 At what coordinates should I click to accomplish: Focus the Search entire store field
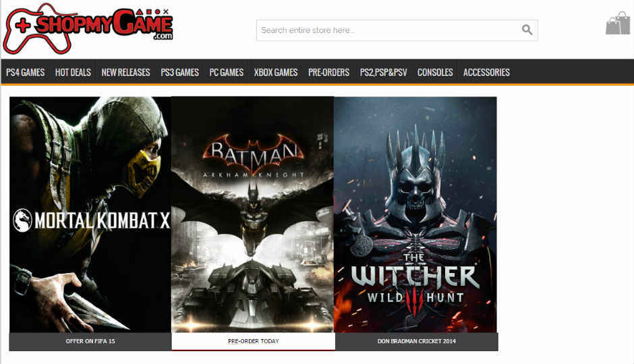click(x=397, y=30)
